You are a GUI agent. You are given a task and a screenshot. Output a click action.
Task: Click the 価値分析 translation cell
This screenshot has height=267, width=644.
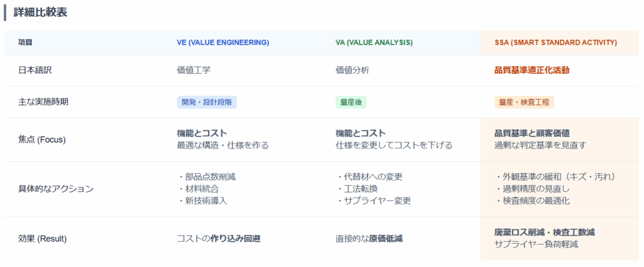pos(352,71)
